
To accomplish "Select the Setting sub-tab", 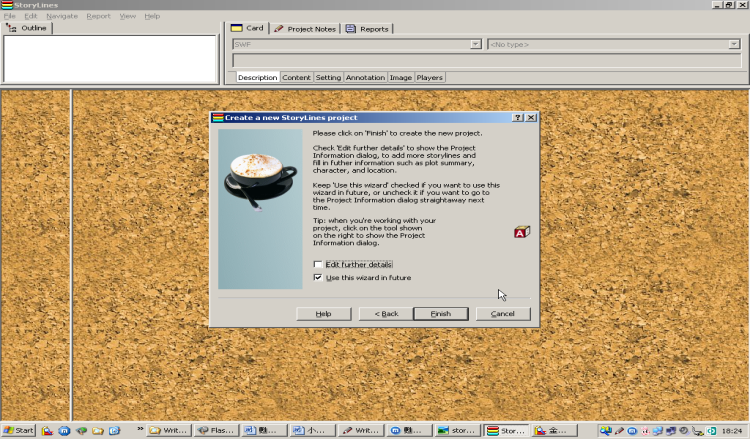I will [x=328, y=77].
